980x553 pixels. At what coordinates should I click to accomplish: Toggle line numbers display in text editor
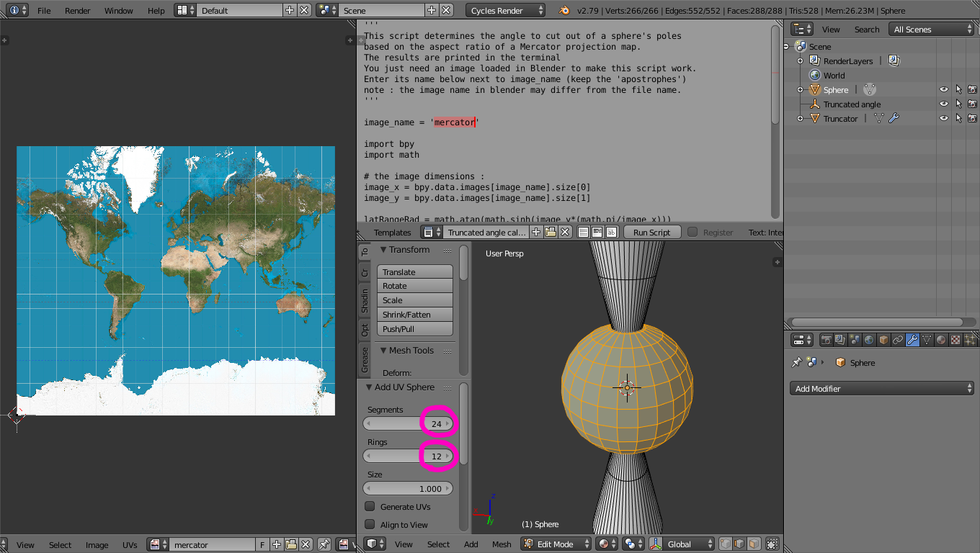[x=583, y=232]
